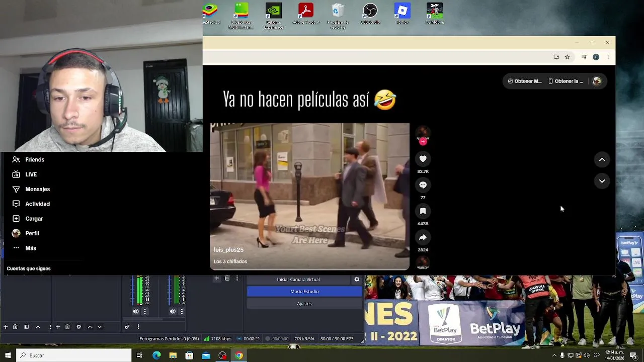
Task: Click Iniciar Cámara Virtual in OBS
Action: (298, 280)
